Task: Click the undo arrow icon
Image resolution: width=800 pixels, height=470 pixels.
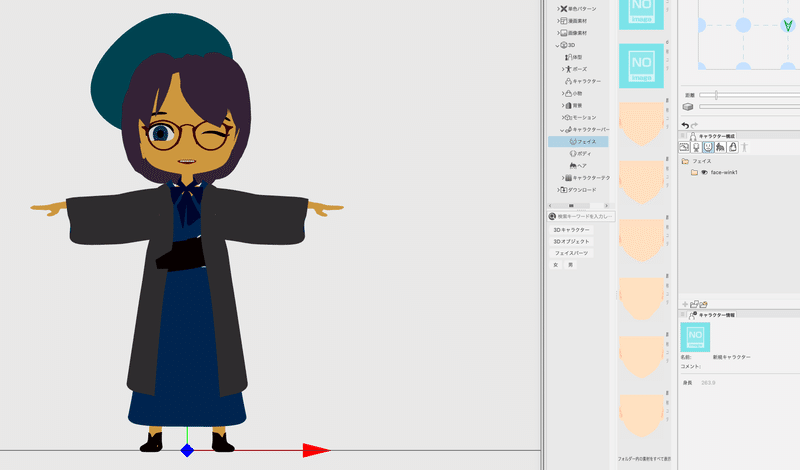Action: coord(685,125)
